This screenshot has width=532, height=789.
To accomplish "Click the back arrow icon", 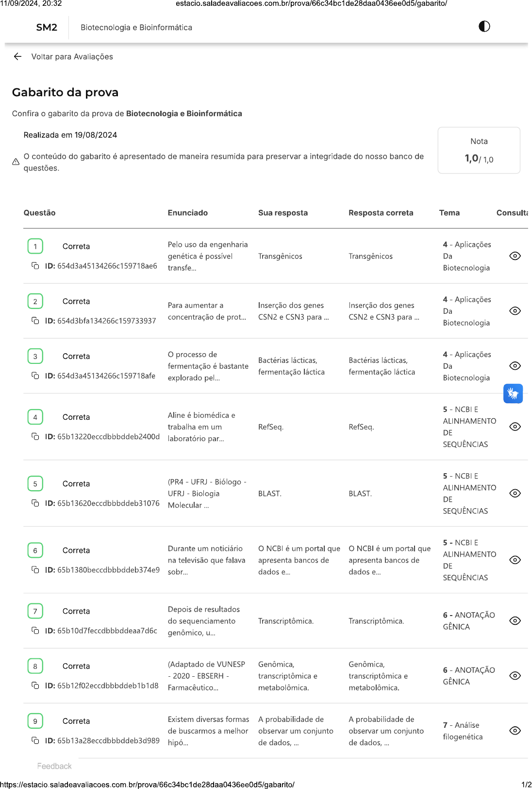I will pos(18,56).
